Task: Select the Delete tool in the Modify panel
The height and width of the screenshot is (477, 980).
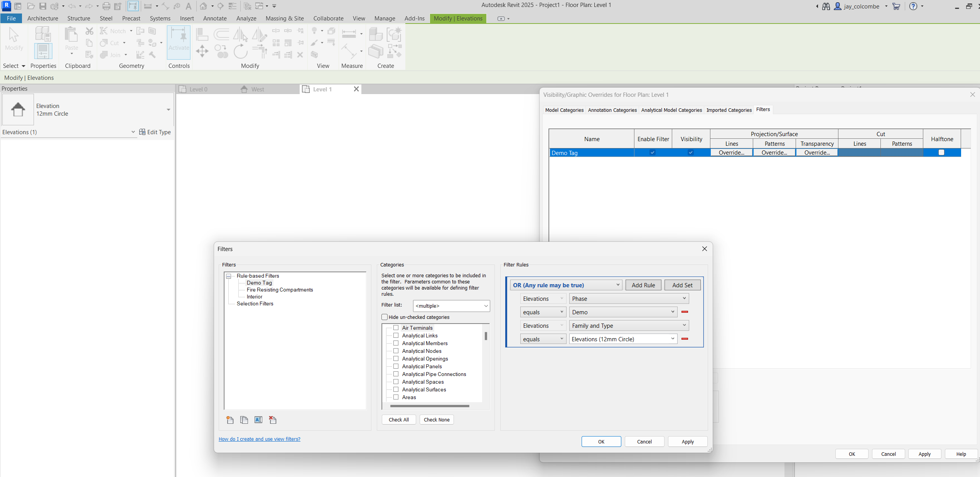Action: (300, 55)
